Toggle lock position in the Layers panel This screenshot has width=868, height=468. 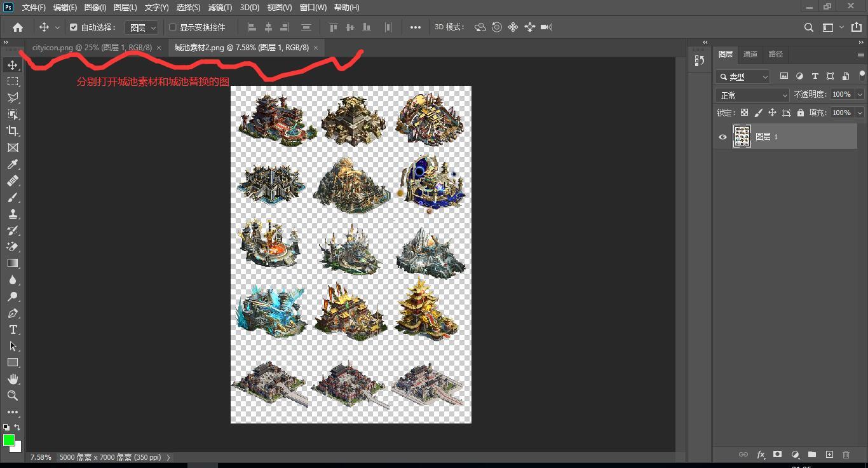coord(772,113)
